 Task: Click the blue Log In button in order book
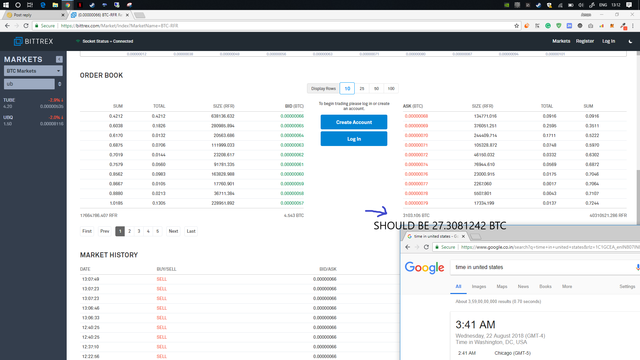(354, 139)
